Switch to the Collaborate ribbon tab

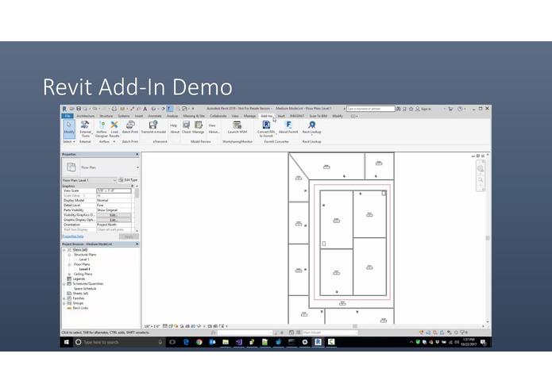tap(218, 116)
